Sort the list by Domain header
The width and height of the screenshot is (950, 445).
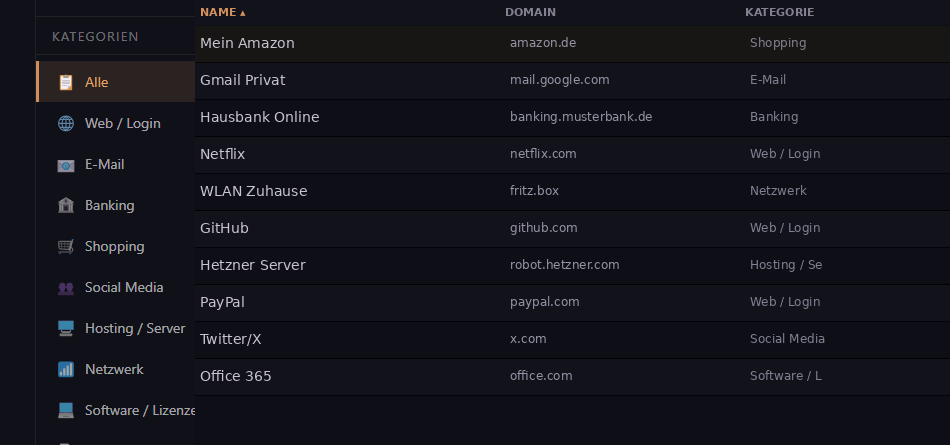pyautogui.click(x=530, y=12)
